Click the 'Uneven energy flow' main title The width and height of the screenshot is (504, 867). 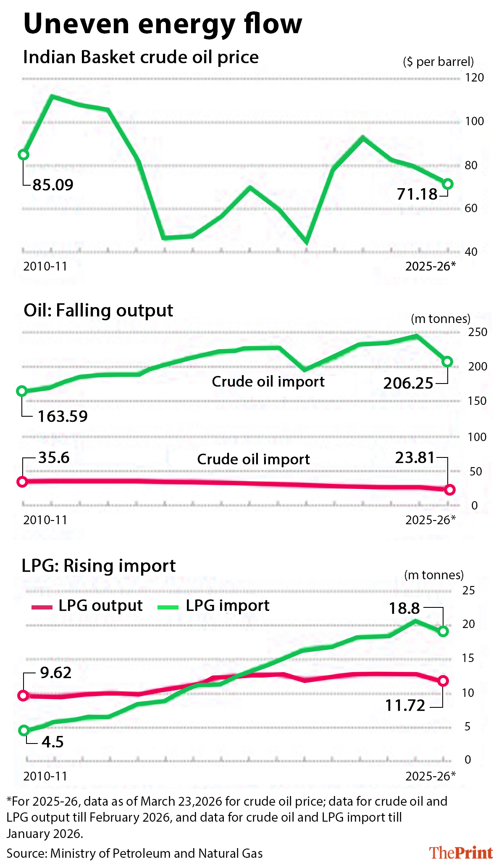click(163, 24)
